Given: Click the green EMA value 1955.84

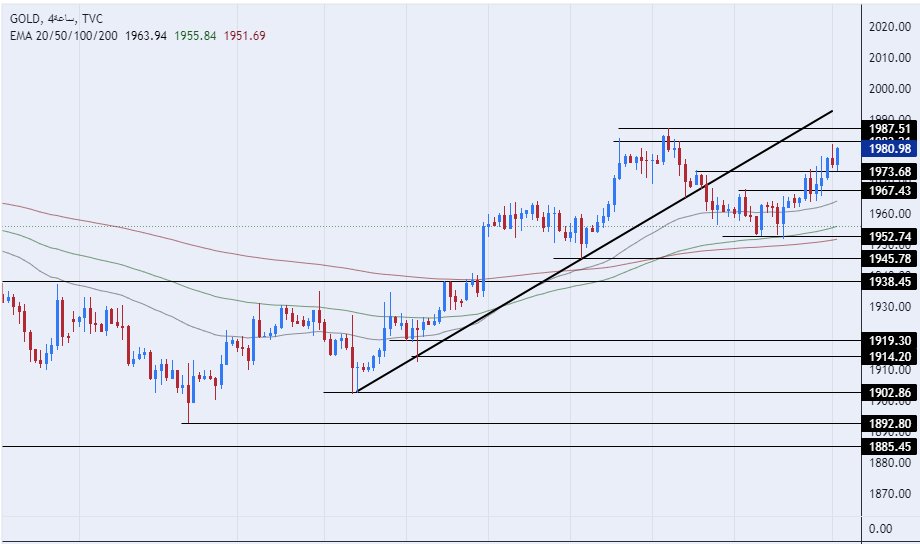Looking at the screenshot, I should [x=200, y=35].
